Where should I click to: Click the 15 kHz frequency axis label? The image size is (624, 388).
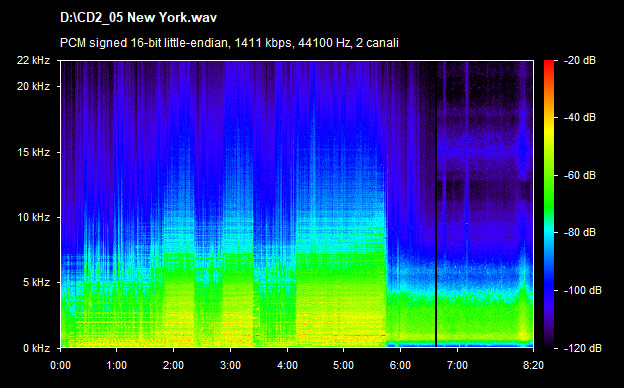click(33, 152)
